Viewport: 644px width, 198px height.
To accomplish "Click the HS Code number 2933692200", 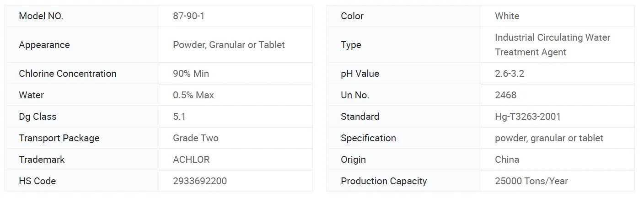I will tap(200, 181).
